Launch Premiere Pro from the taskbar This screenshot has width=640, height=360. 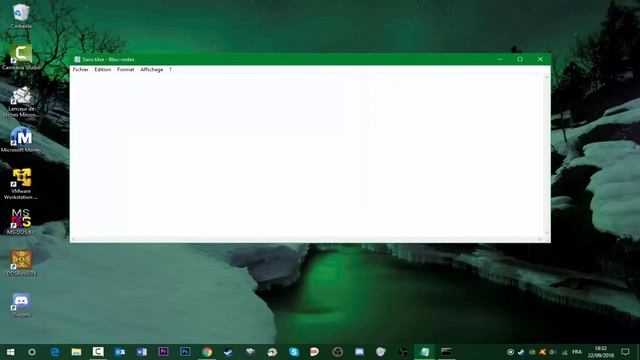point(163,352)
